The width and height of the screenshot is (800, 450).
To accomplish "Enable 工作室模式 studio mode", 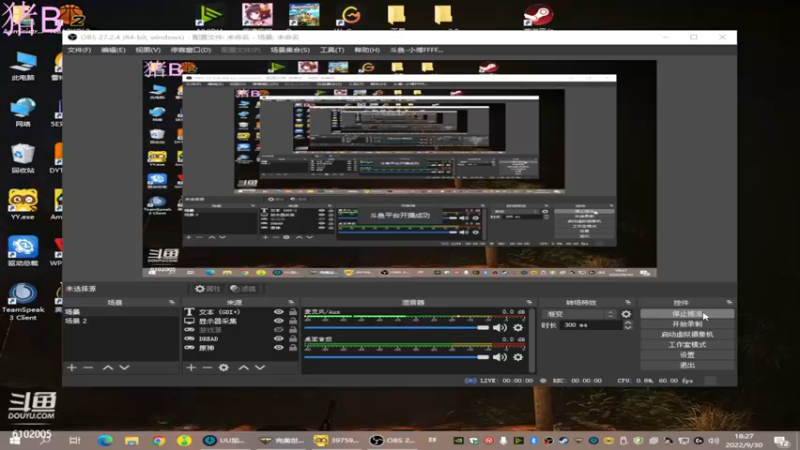I will point(687,345).
